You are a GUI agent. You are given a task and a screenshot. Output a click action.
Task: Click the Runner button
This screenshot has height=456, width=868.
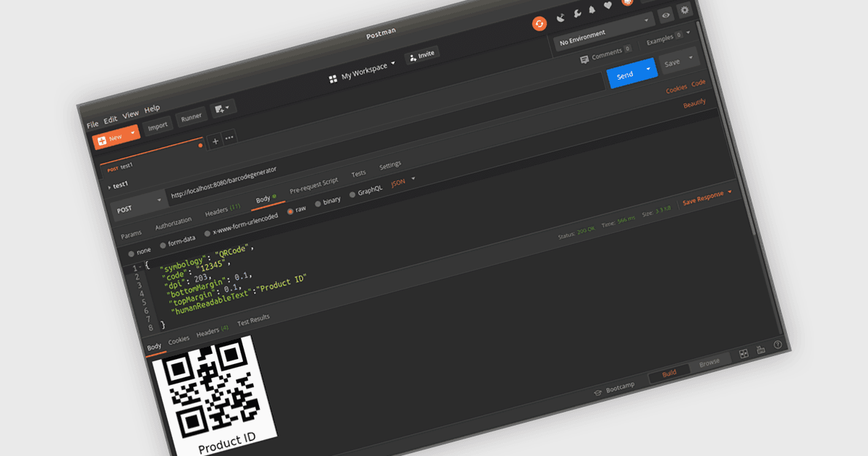point(192,117)
